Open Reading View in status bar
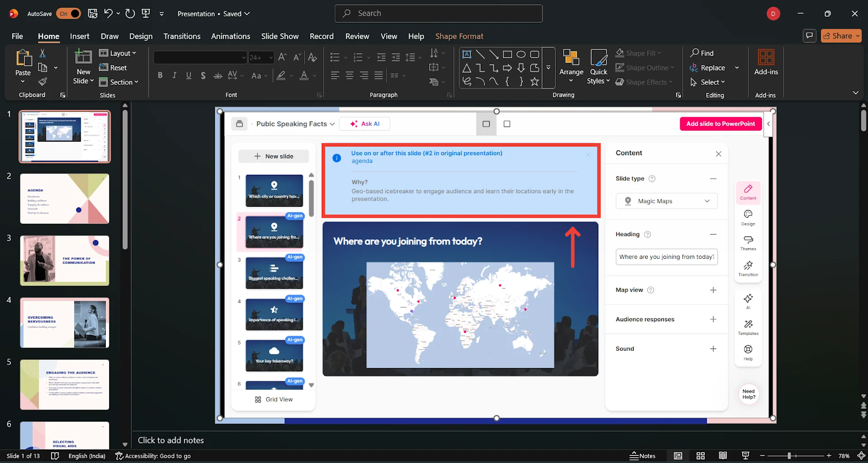 coord(723,456)
